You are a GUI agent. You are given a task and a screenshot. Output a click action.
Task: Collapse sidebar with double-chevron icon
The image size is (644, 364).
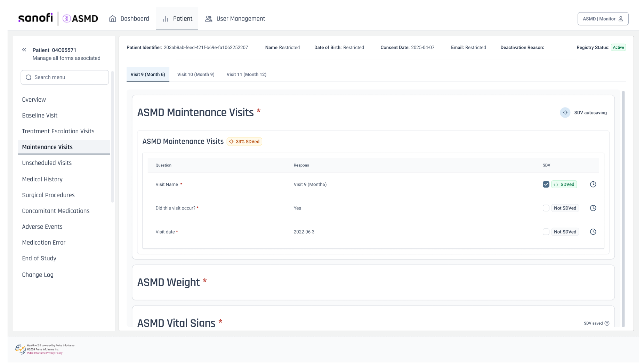(24, 50)
